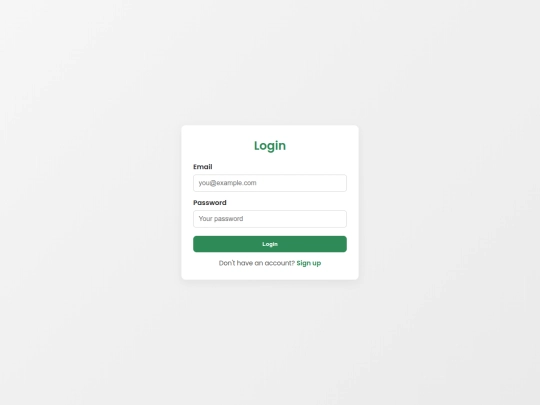The image size is (540, 405).
Task: Activate the field under the Email label
Action: (x=270, y=183)
